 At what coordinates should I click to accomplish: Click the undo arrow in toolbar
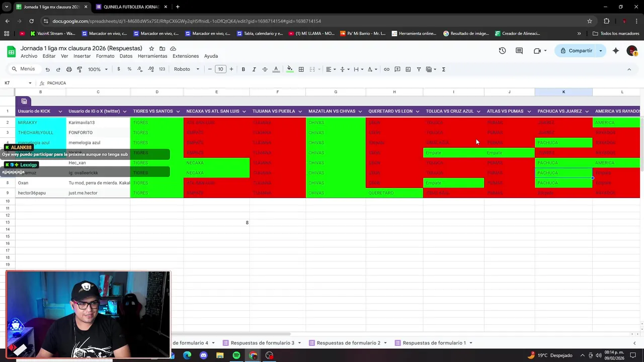(47, 69)
